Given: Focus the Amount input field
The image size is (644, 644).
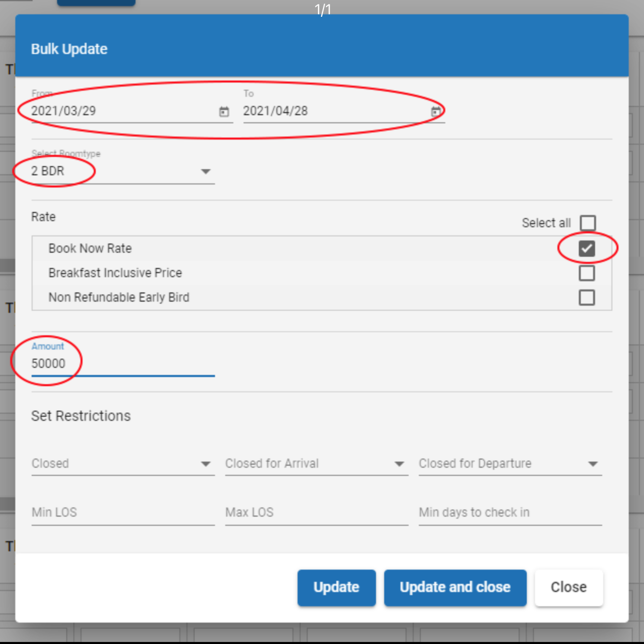Looking at the screenshot, I should tap(122, 364).
